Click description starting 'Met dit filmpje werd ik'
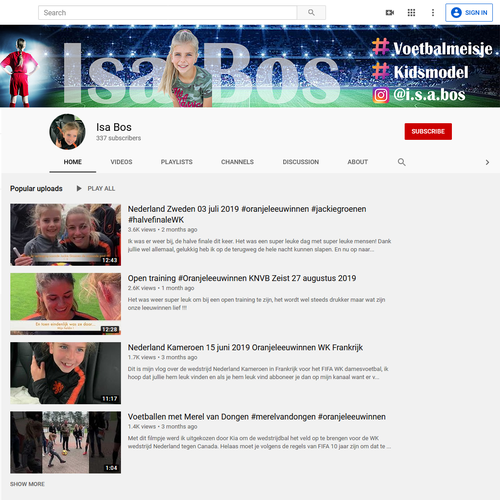This screenshot has width=500, height=500. point(259,442)
